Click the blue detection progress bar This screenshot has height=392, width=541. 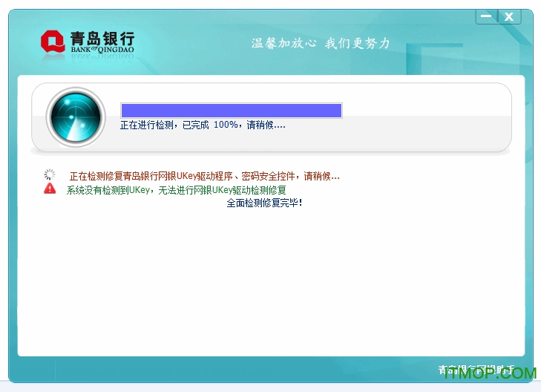231,111
